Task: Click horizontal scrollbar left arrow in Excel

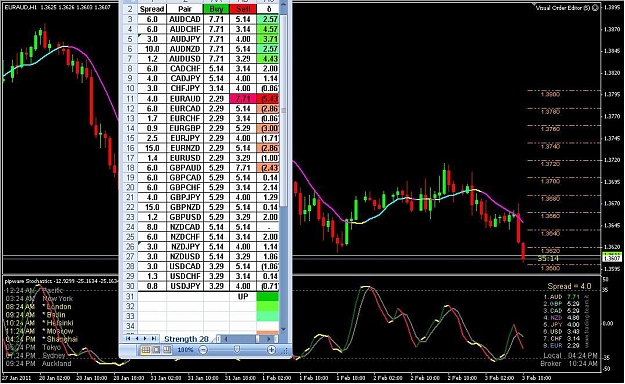Action: click(226, 339)
